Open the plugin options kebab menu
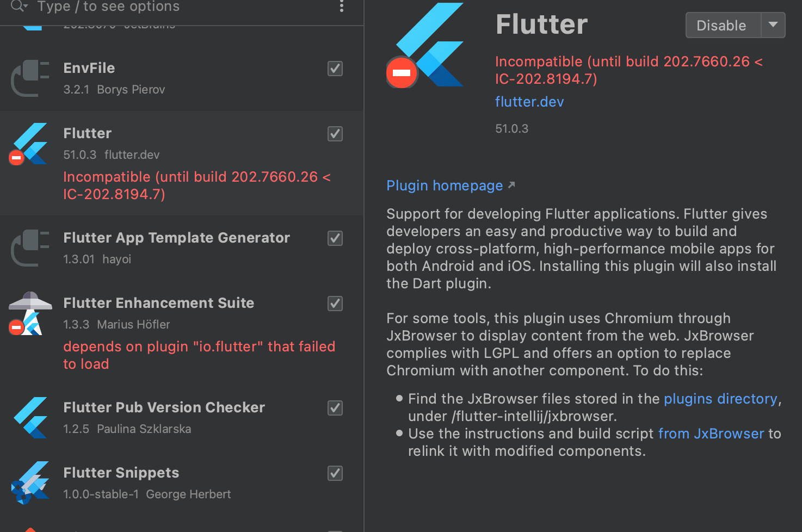This screenshot has height=532, width=802. tap(341, 7)
